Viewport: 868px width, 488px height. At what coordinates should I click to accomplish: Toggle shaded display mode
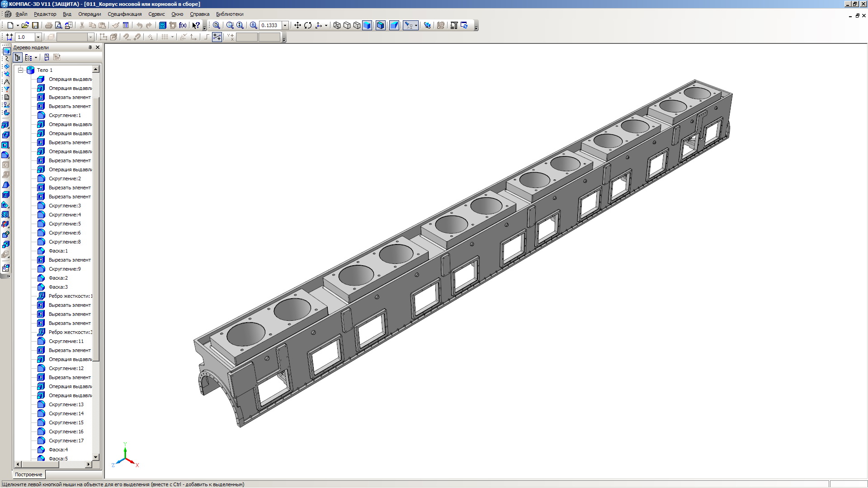(x=367, y=25)
